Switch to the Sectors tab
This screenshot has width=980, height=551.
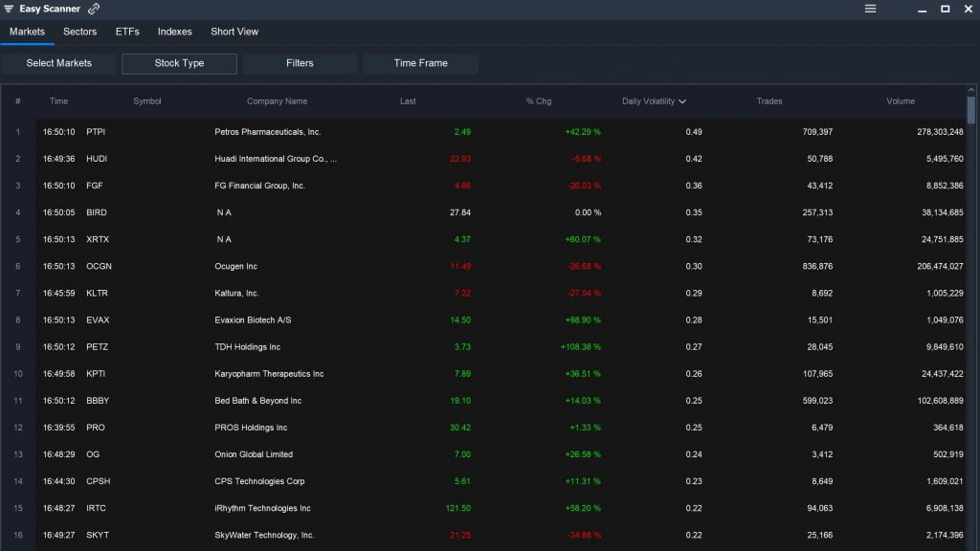79,32
